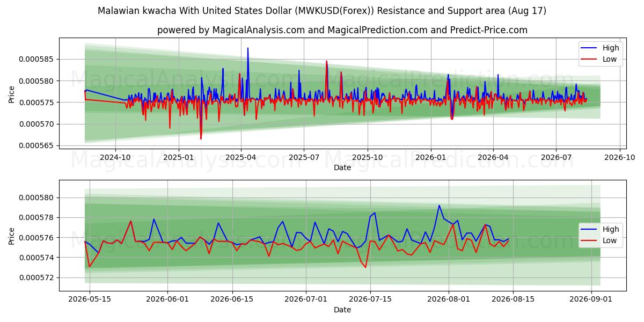This screenshot has height=322, width=644.
Task: Click the 2024-10 x-axis tick label
Action: 115,157
